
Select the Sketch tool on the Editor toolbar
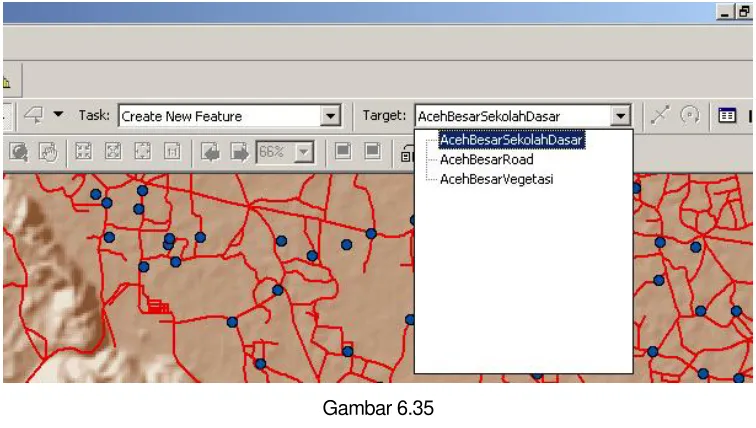click(34, 115)
